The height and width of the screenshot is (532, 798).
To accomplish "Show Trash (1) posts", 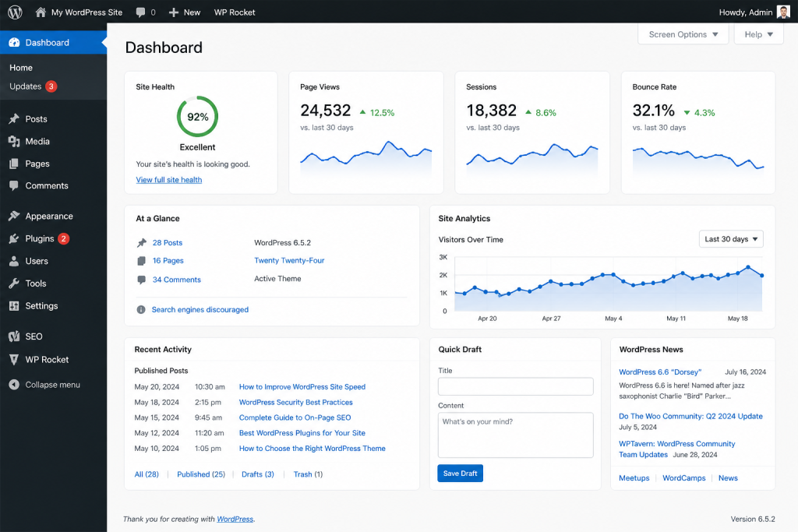I will pyautogui.click(x=308, y=474).
